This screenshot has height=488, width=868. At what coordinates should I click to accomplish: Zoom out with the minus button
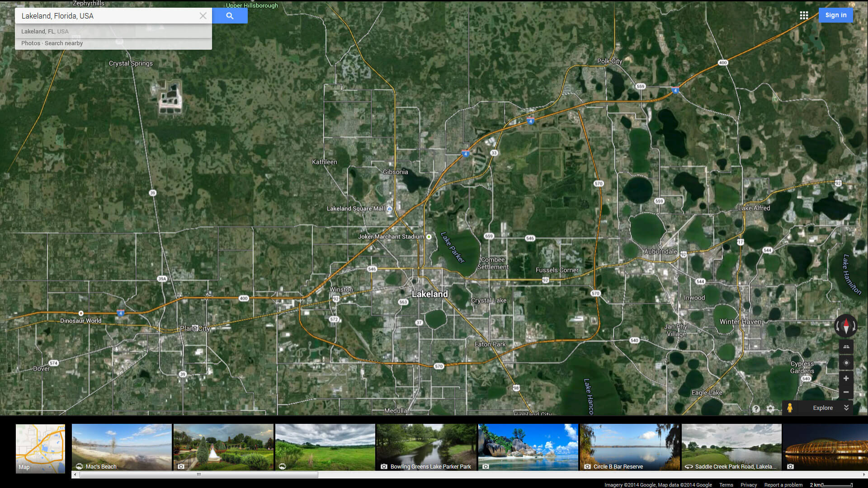(846, 392)
